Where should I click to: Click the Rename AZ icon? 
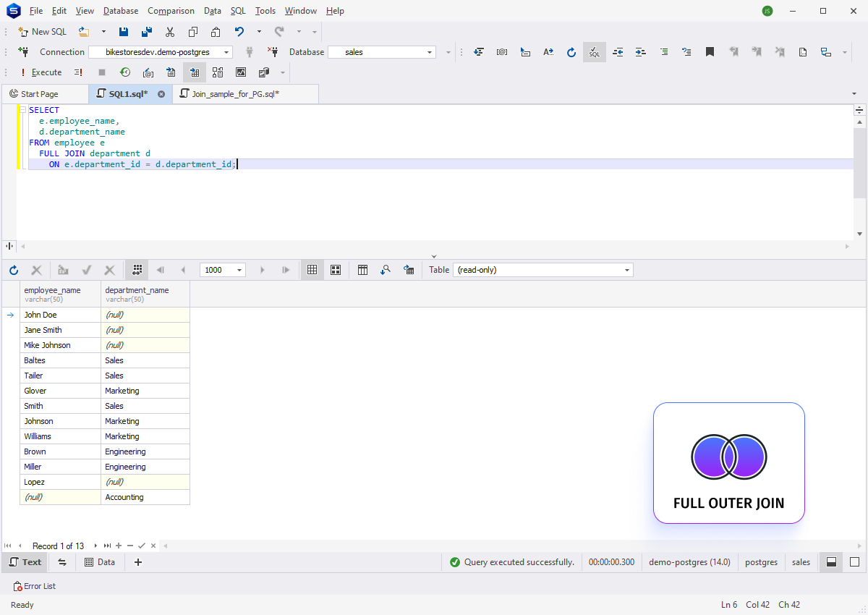pyautogui.click(x=548, y=52)
